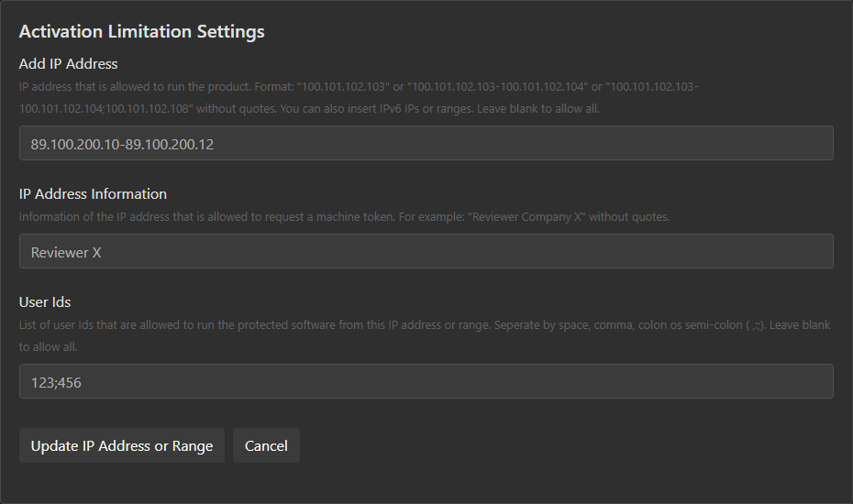853x504 pixels.
Task: Click the User Ids label
Action: (45, 301)
